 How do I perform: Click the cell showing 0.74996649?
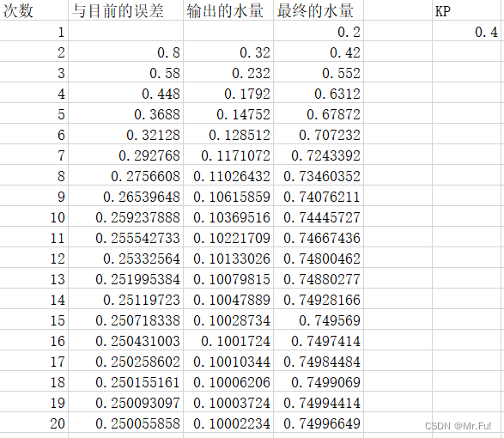319,422
